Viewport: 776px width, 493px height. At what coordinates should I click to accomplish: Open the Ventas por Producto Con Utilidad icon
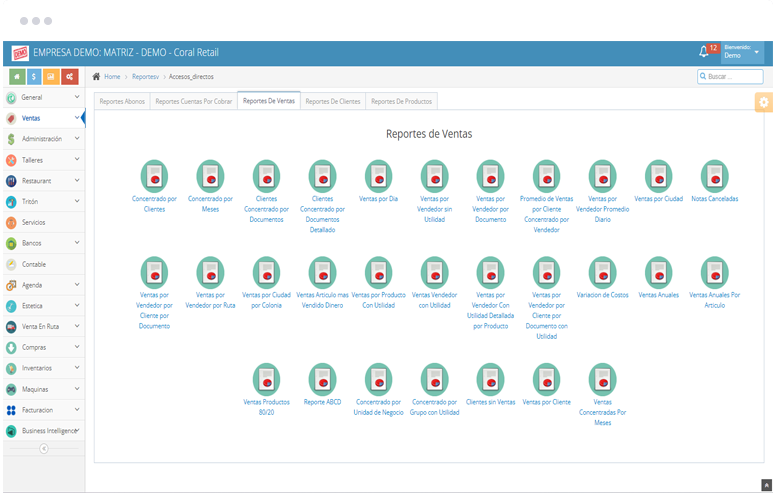(379, 273)
